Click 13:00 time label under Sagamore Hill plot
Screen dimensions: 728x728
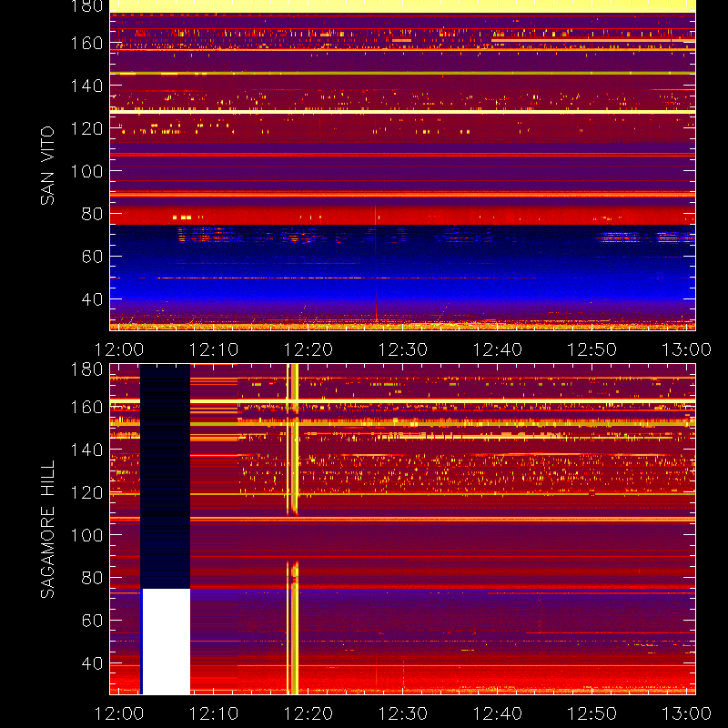686,713
